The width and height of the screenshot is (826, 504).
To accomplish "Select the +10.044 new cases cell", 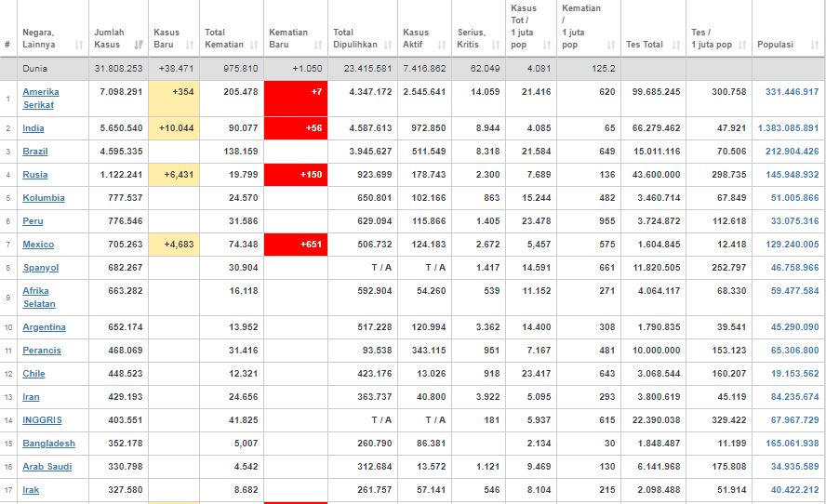I will pyautogui.click(x=174, y=128).
